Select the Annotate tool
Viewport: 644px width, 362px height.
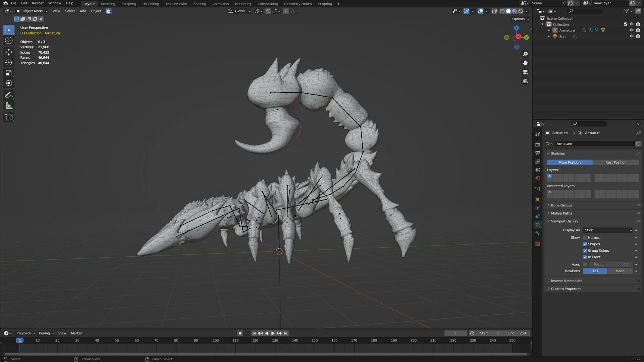9,95
